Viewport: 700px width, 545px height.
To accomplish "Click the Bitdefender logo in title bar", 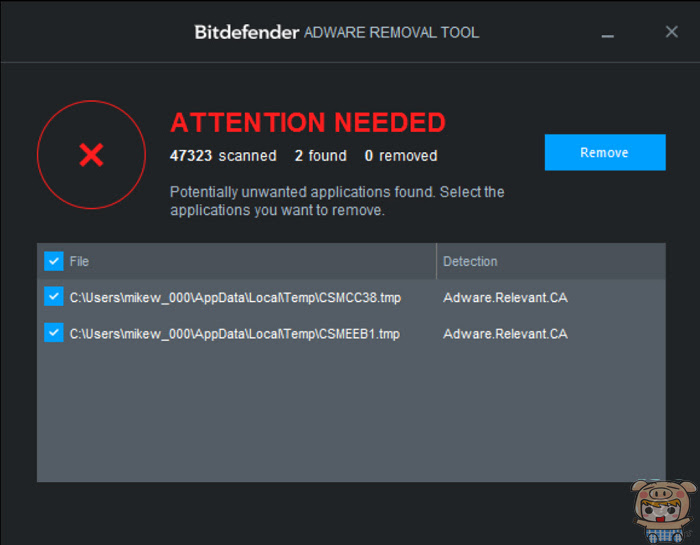I will (x=246, y=32).
